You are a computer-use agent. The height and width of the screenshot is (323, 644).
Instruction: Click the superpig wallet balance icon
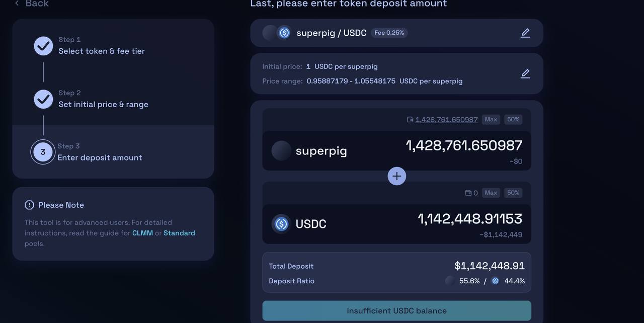(x=410, y=120)
